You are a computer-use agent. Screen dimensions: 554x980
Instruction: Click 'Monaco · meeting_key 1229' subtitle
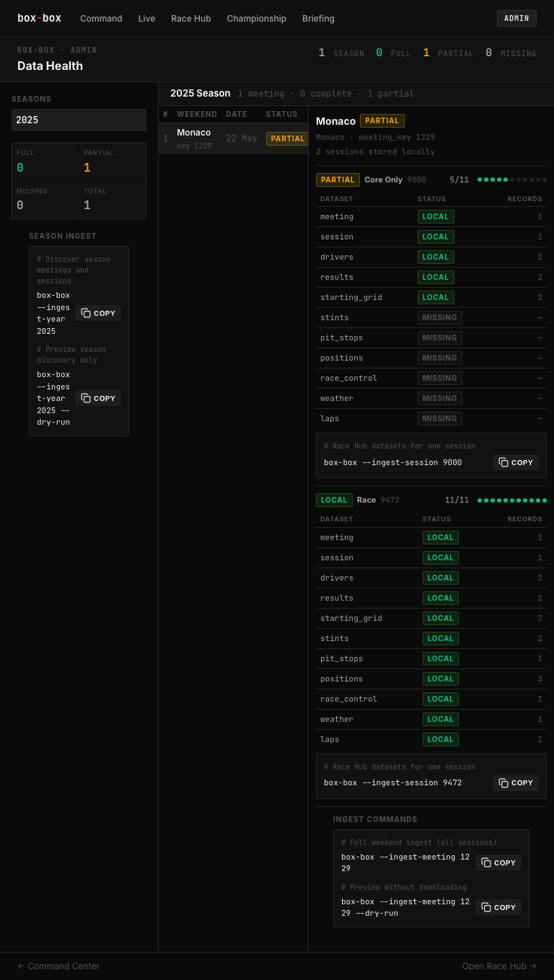pos(375,137)
